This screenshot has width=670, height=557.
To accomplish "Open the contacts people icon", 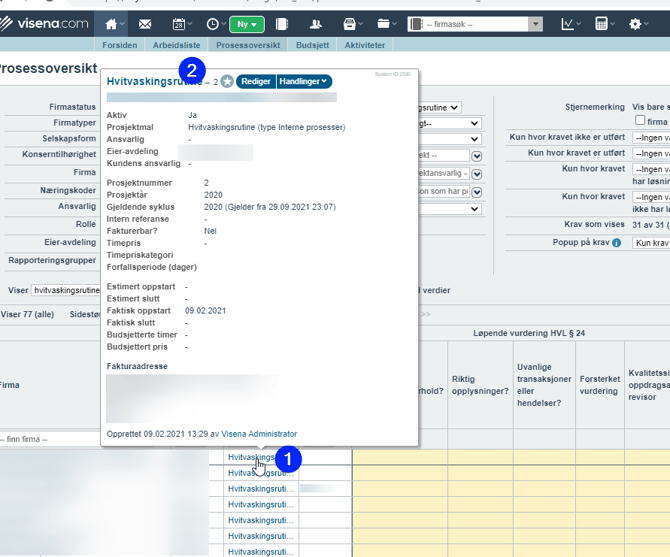I will (x=316, y=24).
